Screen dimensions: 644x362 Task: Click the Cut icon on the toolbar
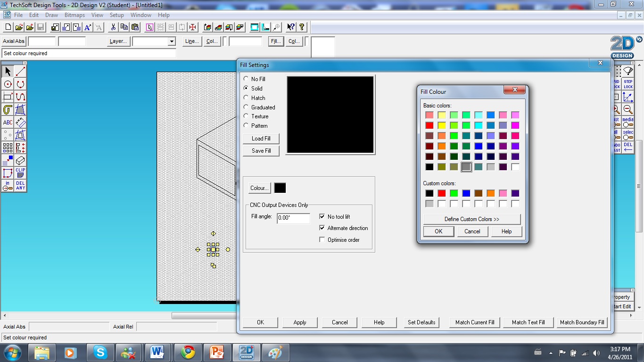click(x=113, y=27)
